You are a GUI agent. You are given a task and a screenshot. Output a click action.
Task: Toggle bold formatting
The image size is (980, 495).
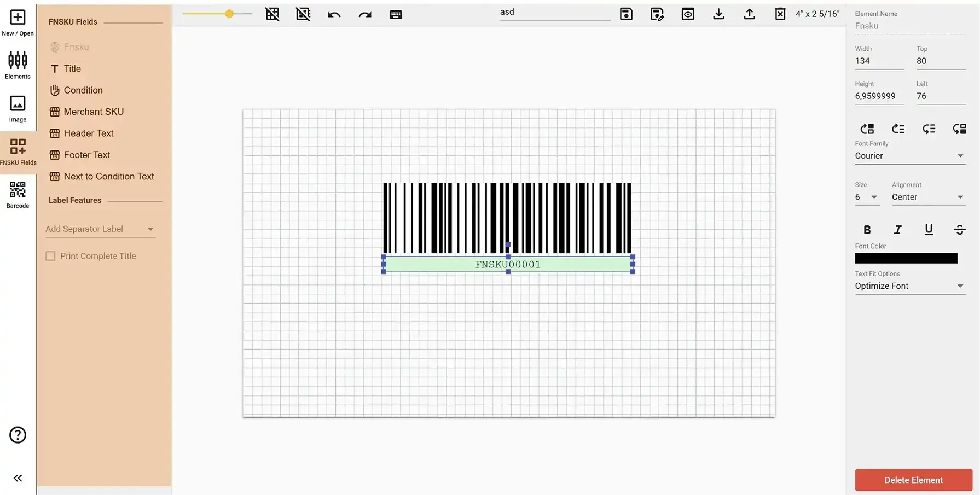point(867,230)
